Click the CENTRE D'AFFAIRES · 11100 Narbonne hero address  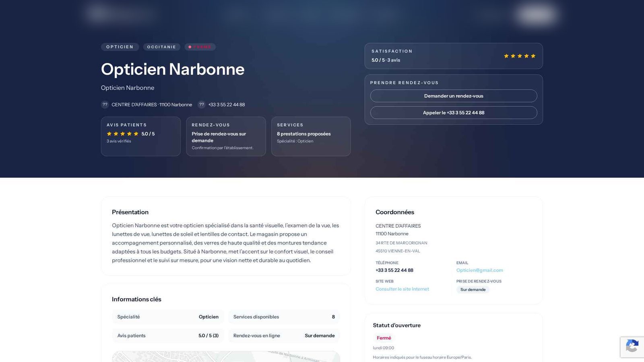pyautogui.click(x=152, y=105)
